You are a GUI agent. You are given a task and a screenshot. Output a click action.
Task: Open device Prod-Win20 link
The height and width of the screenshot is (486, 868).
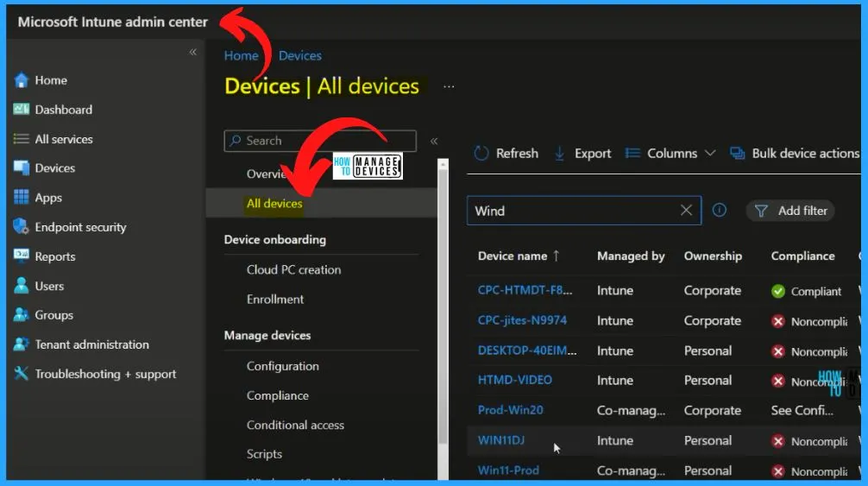pyautogui.click(x=511, y=410)
